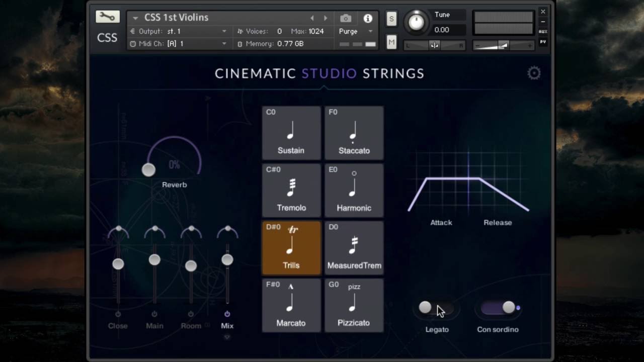Collapse the CSS 1st Violins header
The height and width of the screenshot is (362, 644).
point(134,17)
